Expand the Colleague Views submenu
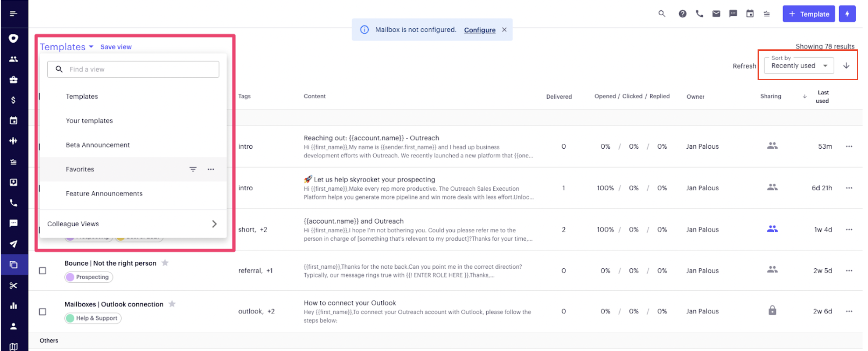868x351 pixels. tap(214, 224)
